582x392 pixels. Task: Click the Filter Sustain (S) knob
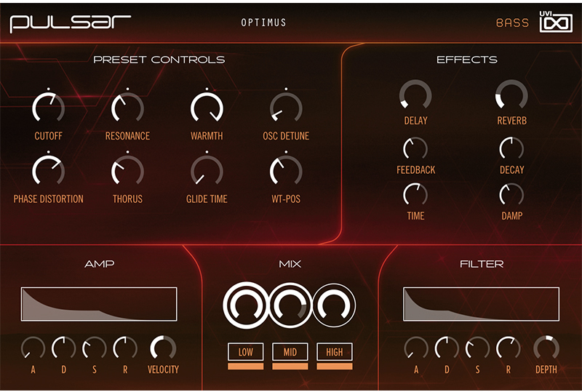point(478,348)
